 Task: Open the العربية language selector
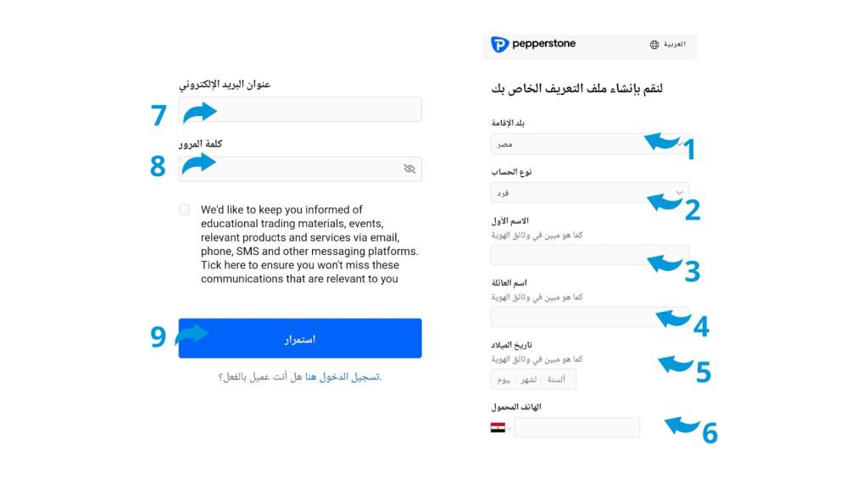pos(675,44)
